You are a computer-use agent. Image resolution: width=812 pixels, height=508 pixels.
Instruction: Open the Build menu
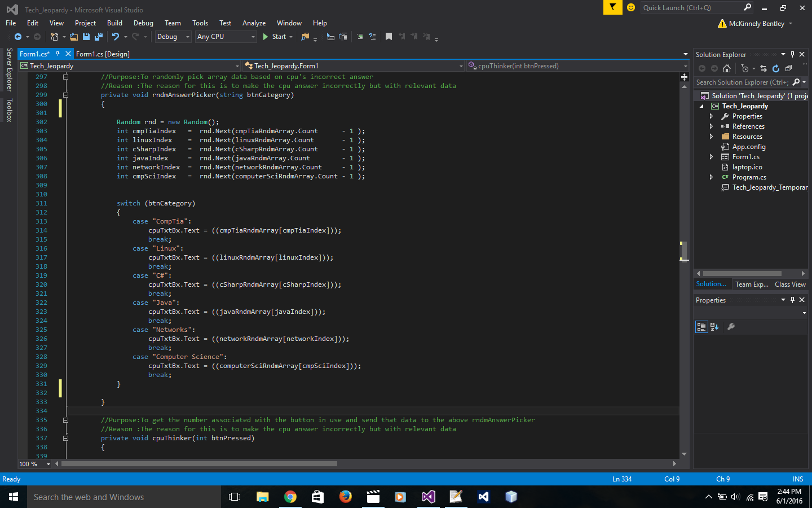[x=114, y=23]
